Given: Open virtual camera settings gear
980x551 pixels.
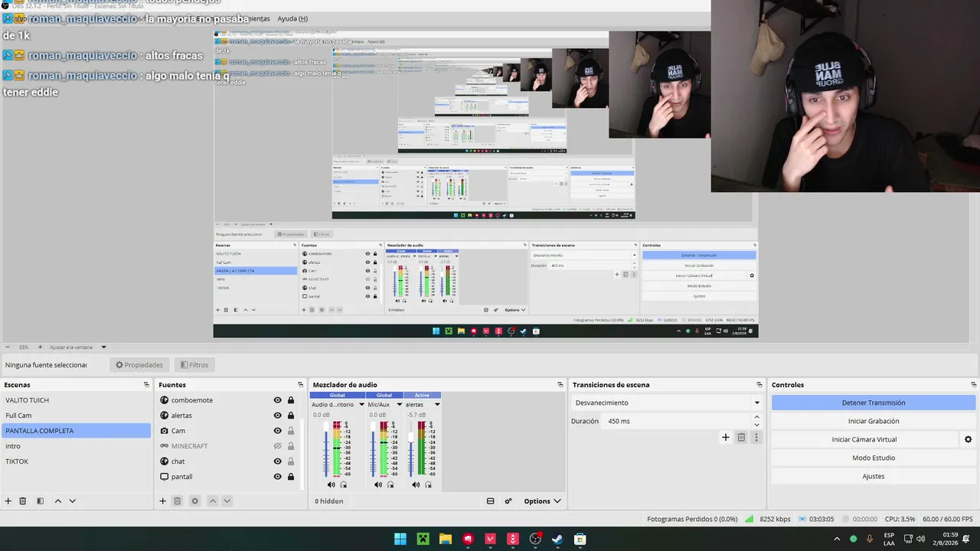Looking at the screenshot, I should point(968,439).
